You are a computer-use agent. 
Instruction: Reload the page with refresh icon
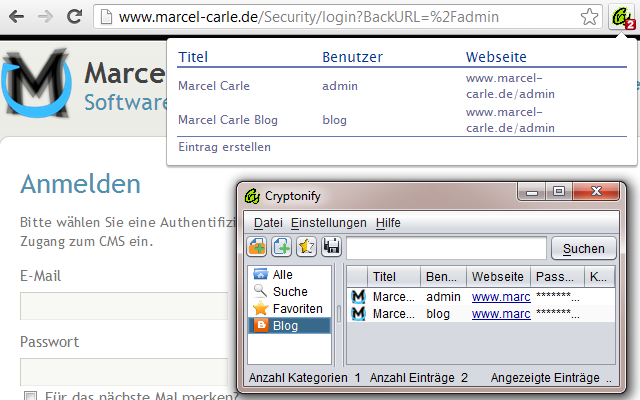pos(74,16)
